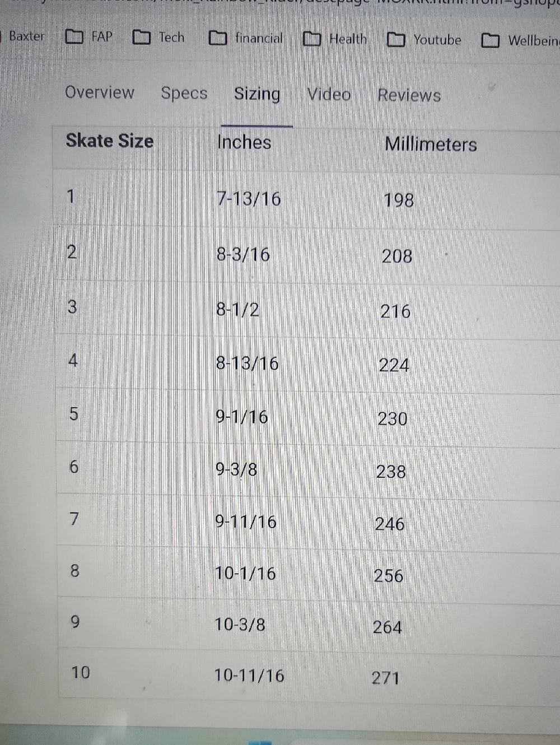
Task: Open the Youtube bookmarks folder
Action: tap(424, 40)
